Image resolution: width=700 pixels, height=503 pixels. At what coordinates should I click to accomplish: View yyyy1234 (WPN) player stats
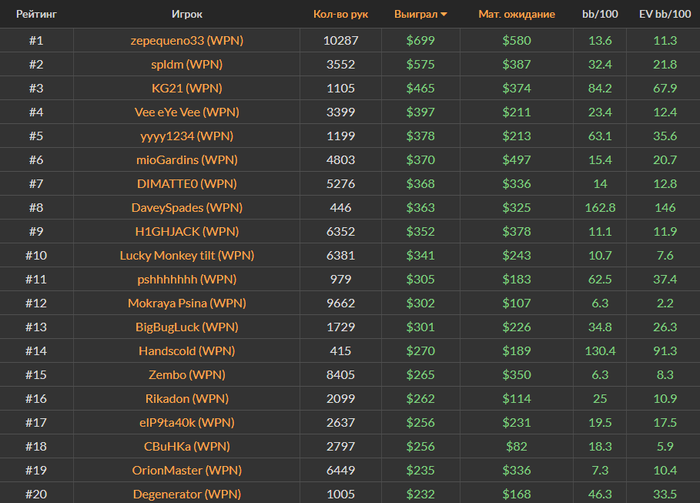pos(187,136)
